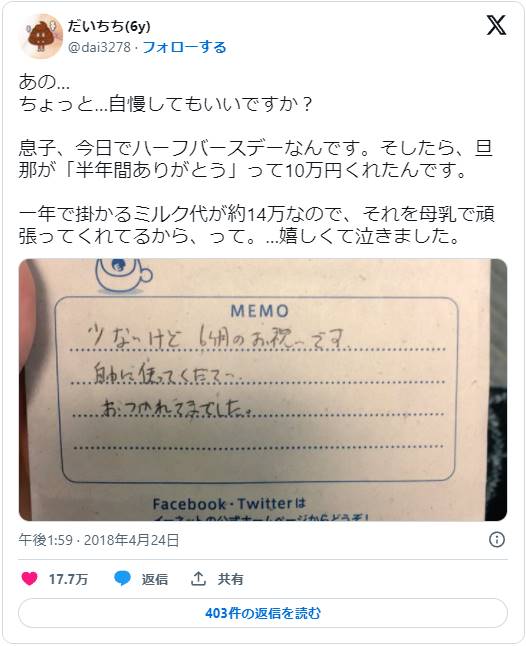Click the 共有 share label
The image size is (526, 646).
tap(230, 579)
